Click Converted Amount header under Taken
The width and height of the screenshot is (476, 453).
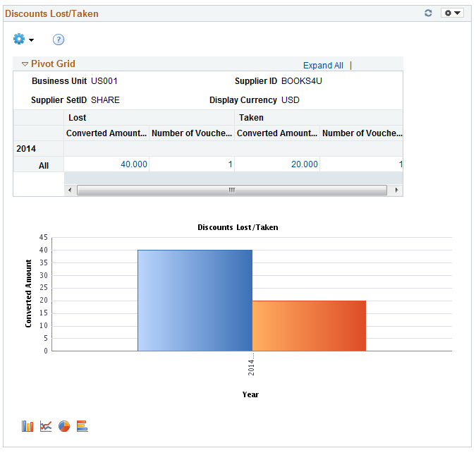(277, 133)
